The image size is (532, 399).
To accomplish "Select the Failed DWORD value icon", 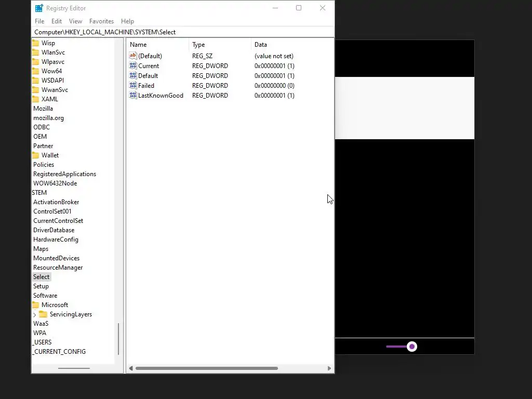I will pyautogui.click(x=133, y=85).
